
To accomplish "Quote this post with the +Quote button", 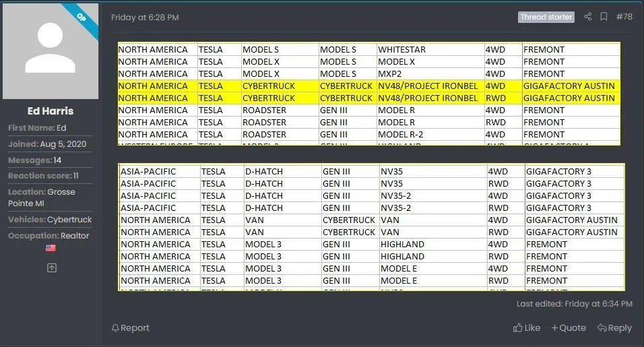I will (568, 328).
